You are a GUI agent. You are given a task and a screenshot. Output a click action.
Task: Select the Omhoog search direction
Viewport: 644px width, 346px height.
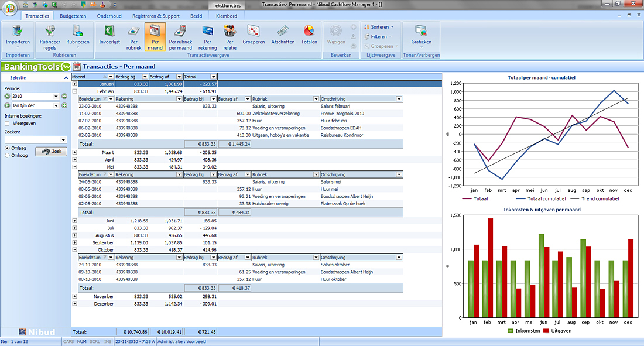[x=7, y=155]
